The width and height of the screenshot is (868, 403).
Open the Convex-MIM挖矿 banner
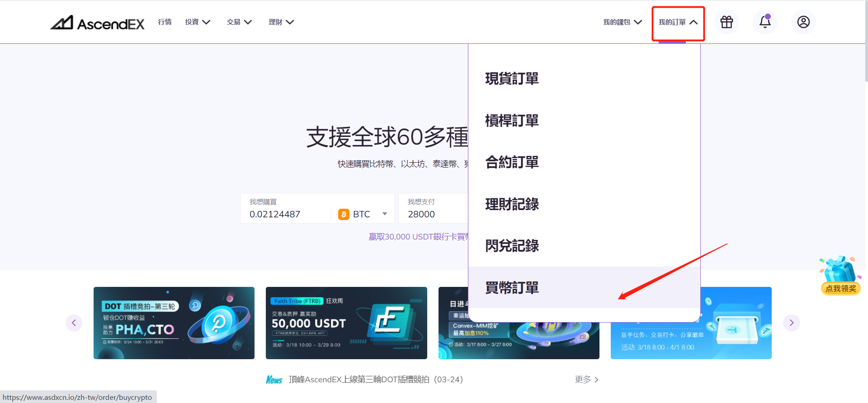point(519,340)
